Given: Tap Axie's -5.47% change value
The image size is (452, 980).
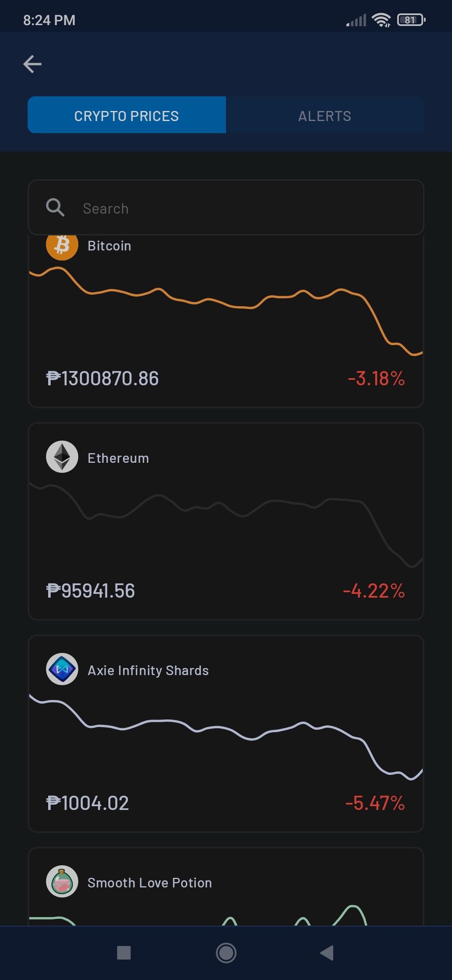Looking at the screenshot, I should pyautogui.click(x=375, y=803).
